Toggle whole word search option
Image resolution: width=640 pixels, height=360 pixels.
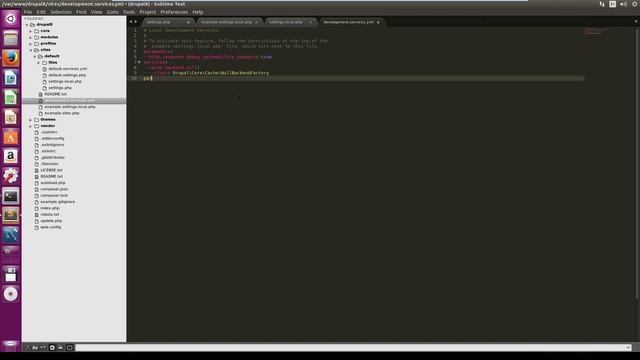(x=43, y=348)
